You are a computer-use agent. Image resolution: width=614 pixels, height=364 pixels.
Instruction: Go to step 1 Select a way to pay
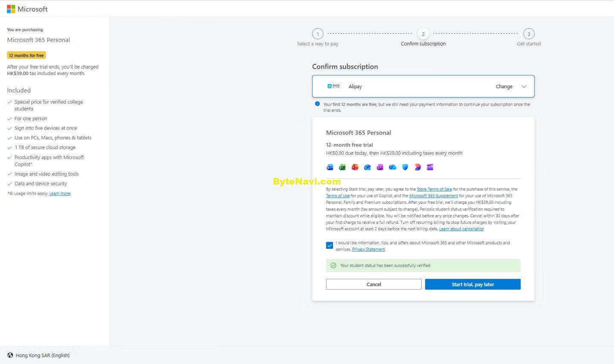[318, 34]
